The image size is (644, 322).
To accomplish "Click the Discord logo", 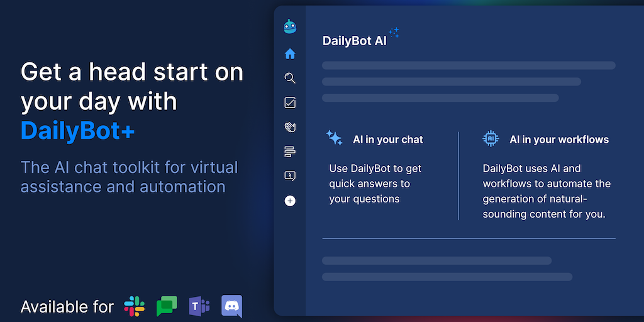I will pos(231,306).
